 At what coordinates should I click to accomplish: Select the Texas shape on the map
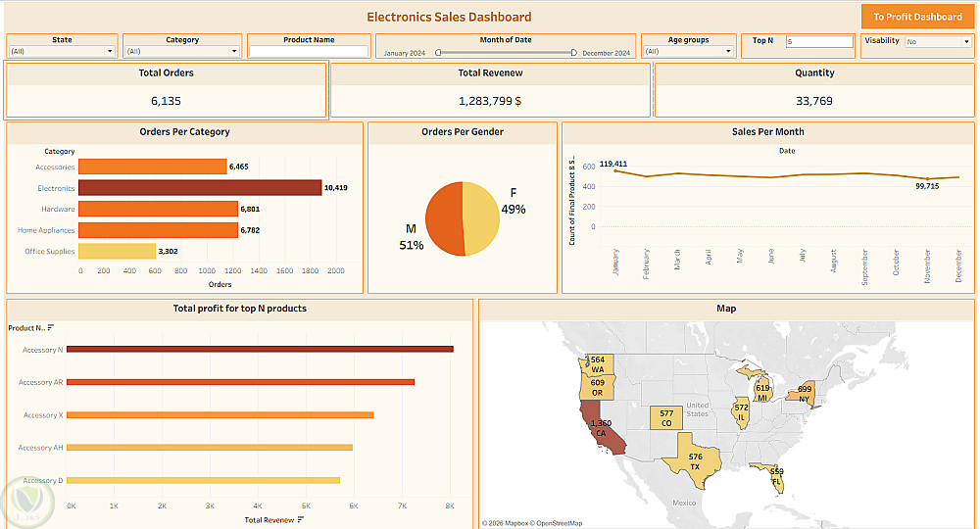(693, 461)
